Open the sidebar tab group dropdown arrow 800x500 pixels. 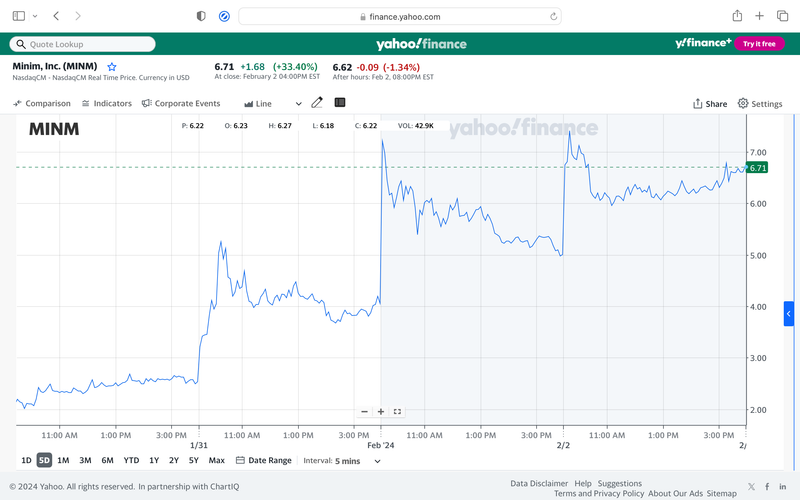(35, 16)
